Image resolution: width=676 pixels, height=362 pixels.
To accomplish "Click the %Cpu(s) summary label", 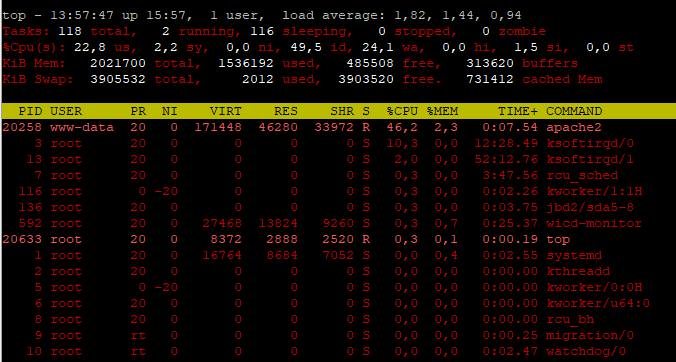I will [34, 48].
